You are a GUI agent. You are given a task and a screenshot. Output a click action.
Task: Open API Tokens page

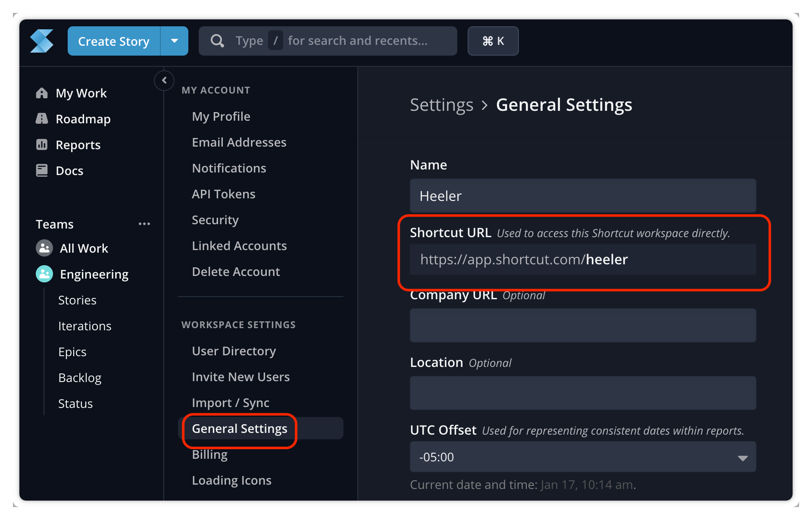(224, 194)
